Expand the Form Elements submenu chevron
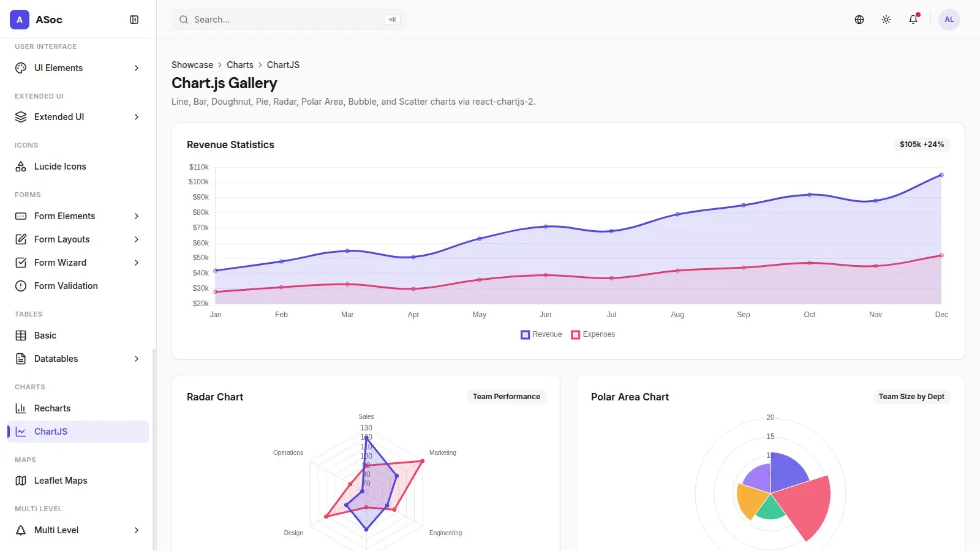Image resolution: width=980 pixels, height=551 pixels. pyautogui.click(x=137, y=216)
